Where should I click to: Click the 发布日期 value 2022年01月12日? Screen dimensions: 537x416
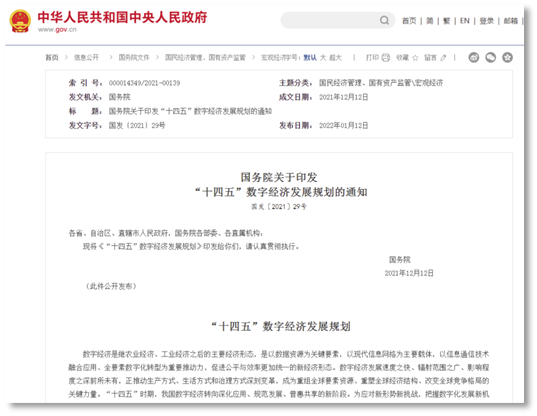point(344,126)
